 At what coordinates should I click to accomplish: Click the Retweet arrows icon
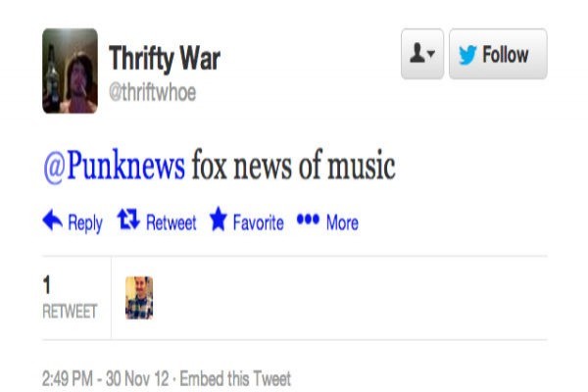tap(128, 220)
